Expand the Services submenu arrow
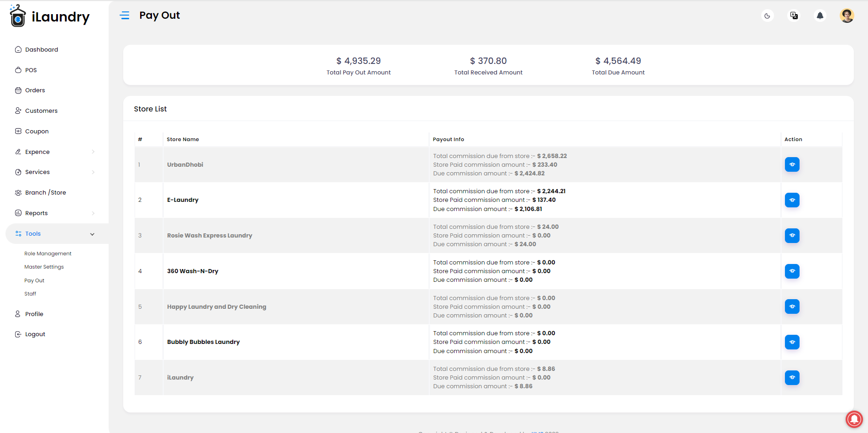The height and width of the screenshot is (433, 868). coord(93,172)
